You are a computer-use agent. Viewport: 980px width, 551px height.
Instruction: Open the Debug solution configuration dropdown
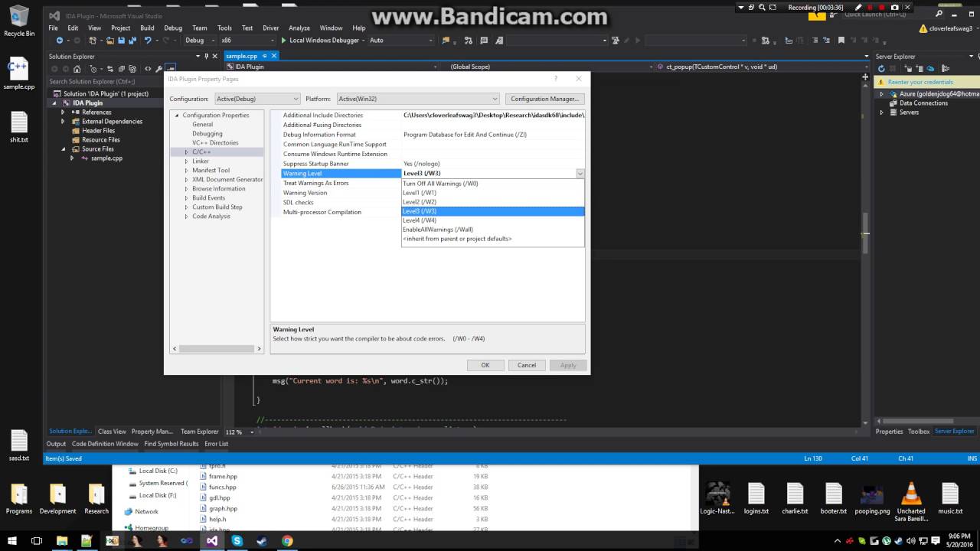pos(199,40)
